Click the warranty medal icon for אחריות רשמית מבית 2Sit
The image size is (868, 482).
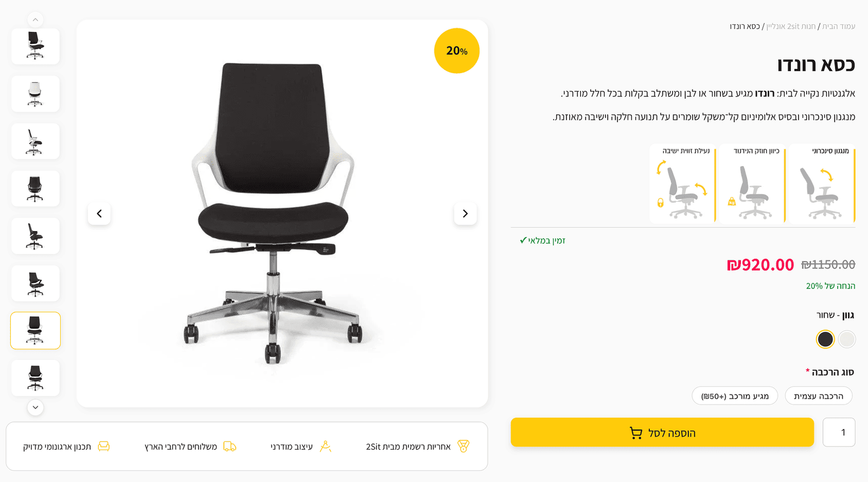coord(463,446)
